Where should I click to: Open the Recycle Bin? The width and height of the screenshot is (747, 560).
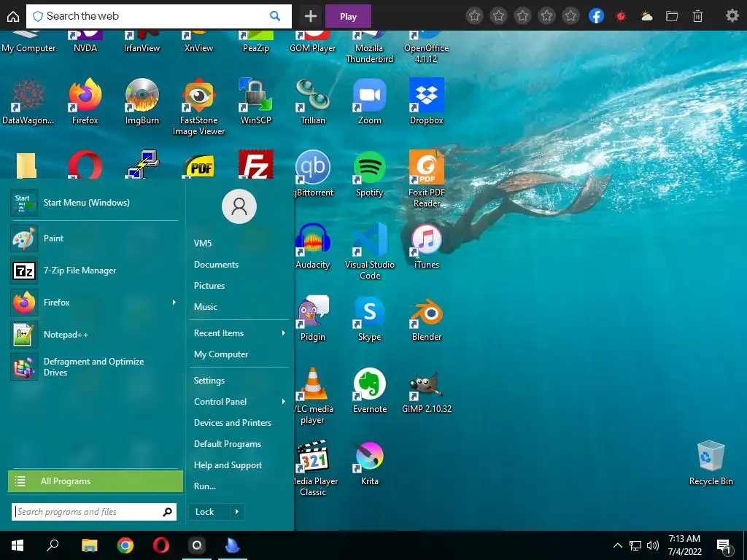click(x=711, y=463)
